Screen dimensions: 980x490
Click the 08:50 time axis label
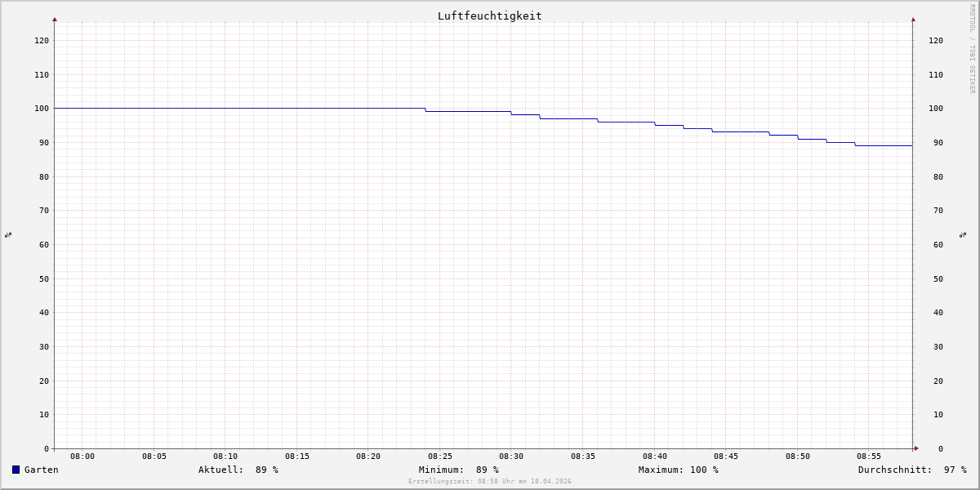coord(798,457)
